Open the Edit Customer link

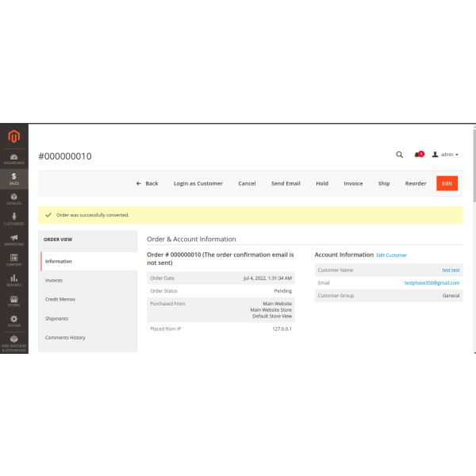pos(391,255)
